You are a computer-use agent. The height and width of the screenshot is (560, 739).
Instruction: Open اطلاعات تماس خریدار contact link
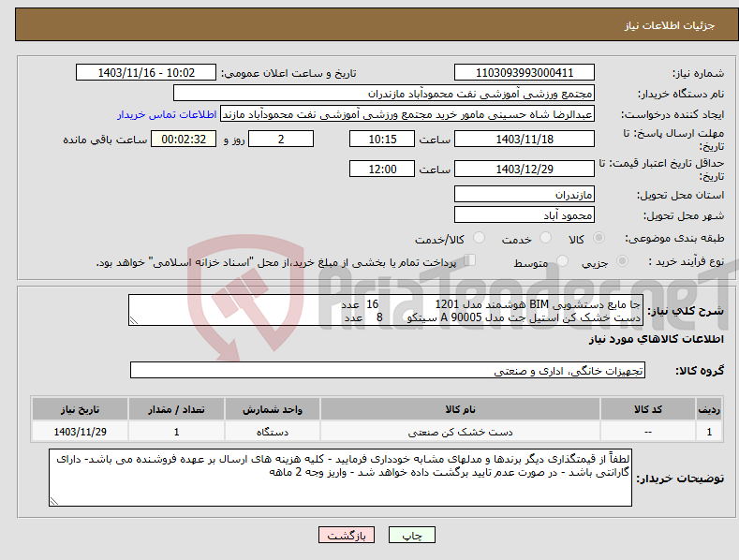click(167, 114)
